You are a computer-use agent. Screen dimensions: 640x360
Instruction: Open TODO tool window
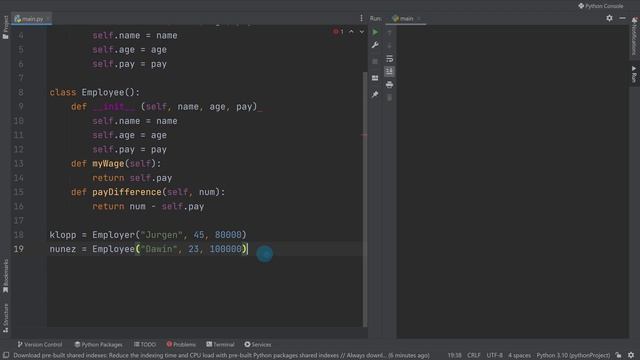[145, 344]
